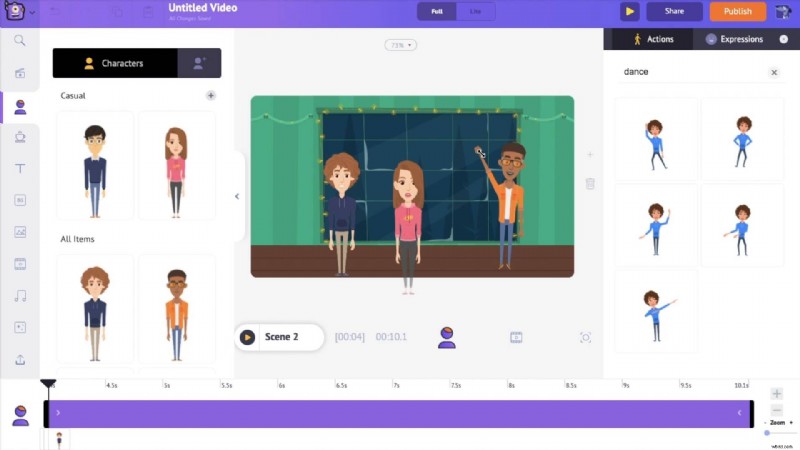Screen dimensions: 800x450
Task: Preview the video with play button
Action: tap(630, 11)
